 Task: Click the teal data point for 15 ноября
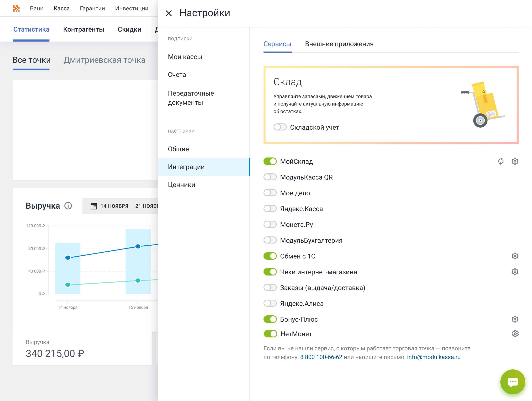click(138, 280)
